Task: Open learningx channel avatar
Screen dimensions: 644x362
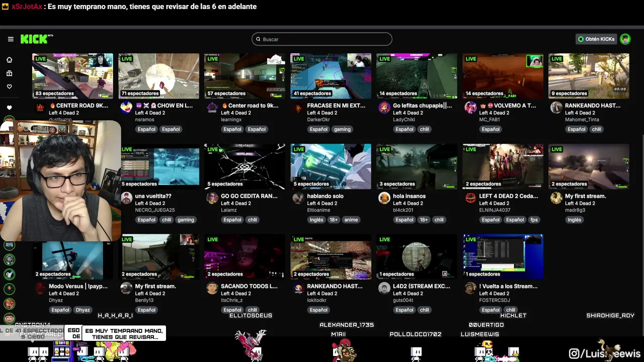Action: tap(212, 108)
